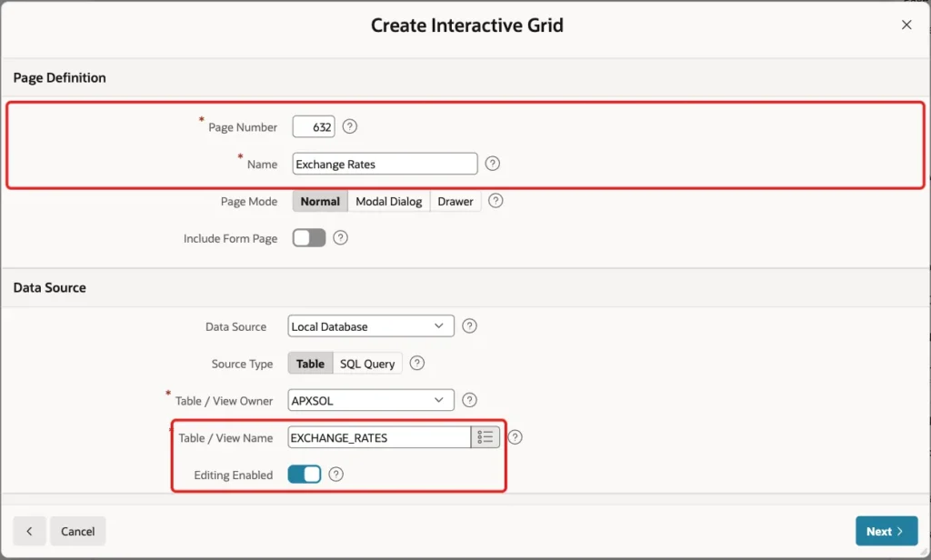Open help for Editing Enabled
This screenshot has height=560, width=931.
pyautogui.click(x=336, y=474)
